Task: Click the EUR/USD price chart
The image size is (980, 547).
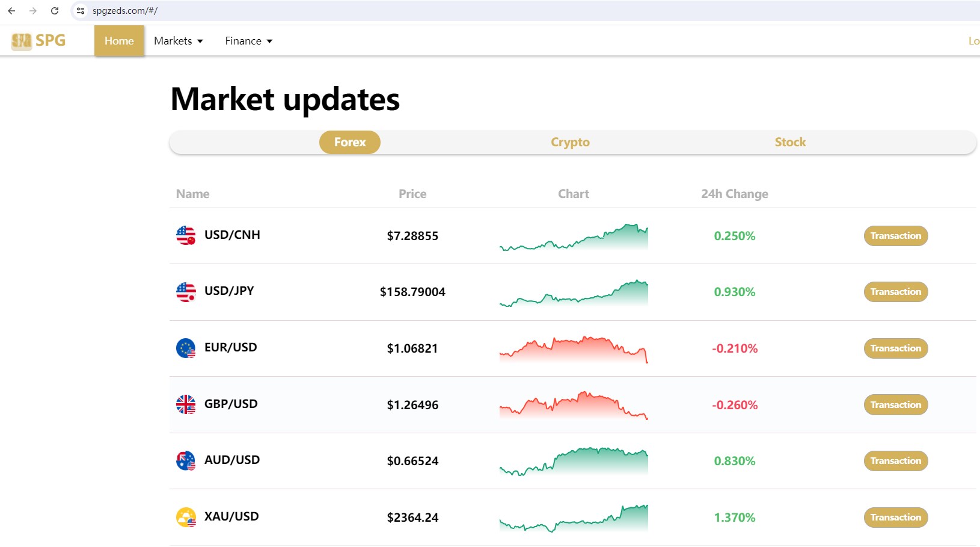Action: 573,349
